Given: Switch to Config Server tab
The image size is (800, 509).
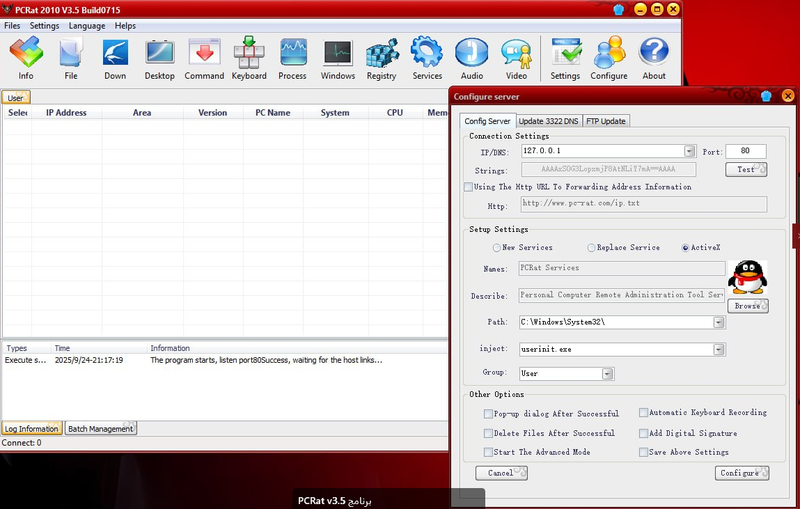Looking at the screenshot, I should pos(487,121).
